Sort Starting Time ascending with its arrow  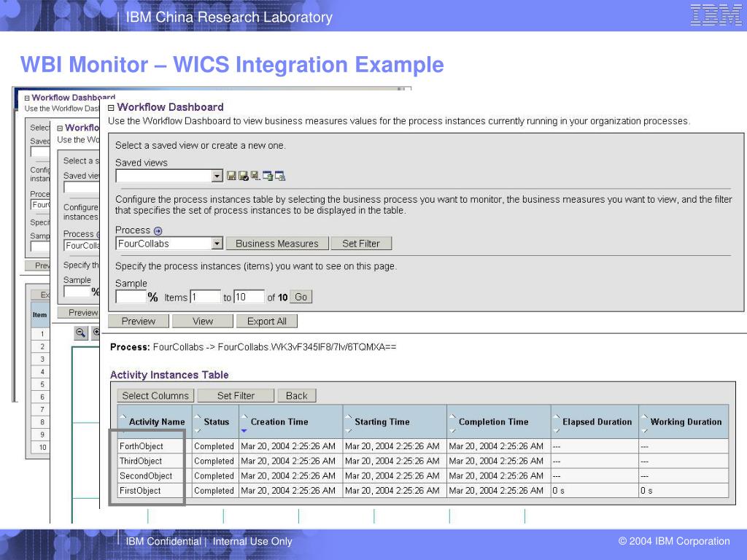(348, 416)
